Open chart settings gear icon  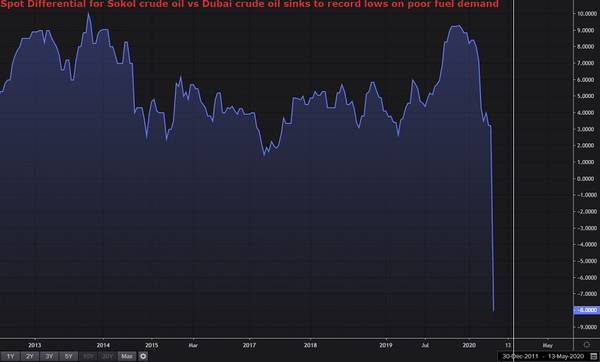(x=143, y=356)
